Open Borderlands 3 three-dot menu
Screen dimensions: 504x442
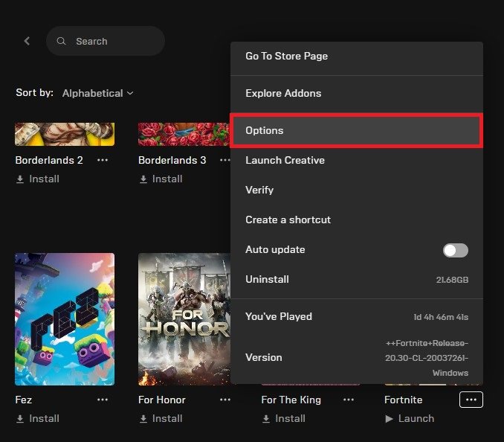(x=225, y=160)
